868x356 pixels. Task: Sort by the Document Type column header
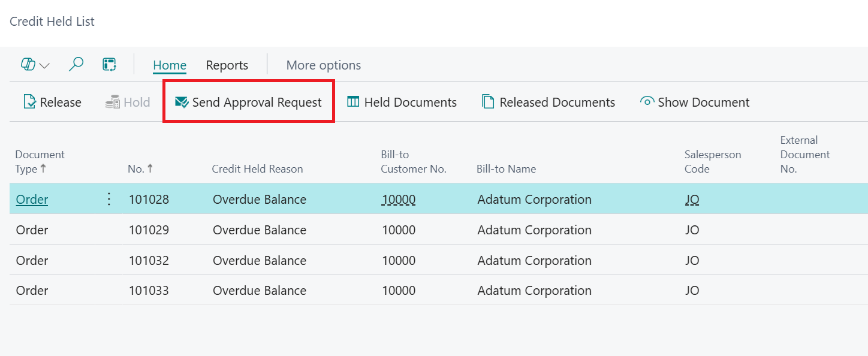40,162
